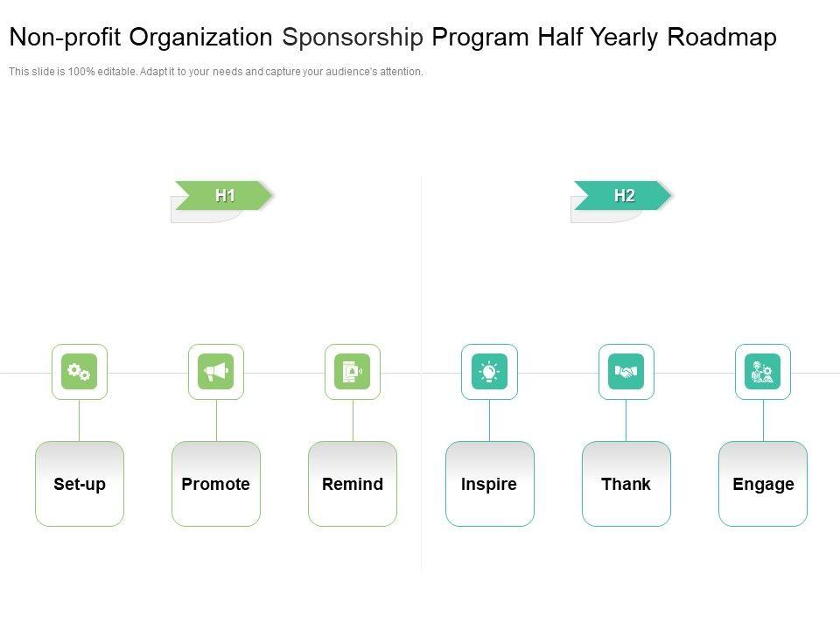Select the teal H2 arrow marker
Viewport: 840px width, 630px height.
tap(623, 195)
